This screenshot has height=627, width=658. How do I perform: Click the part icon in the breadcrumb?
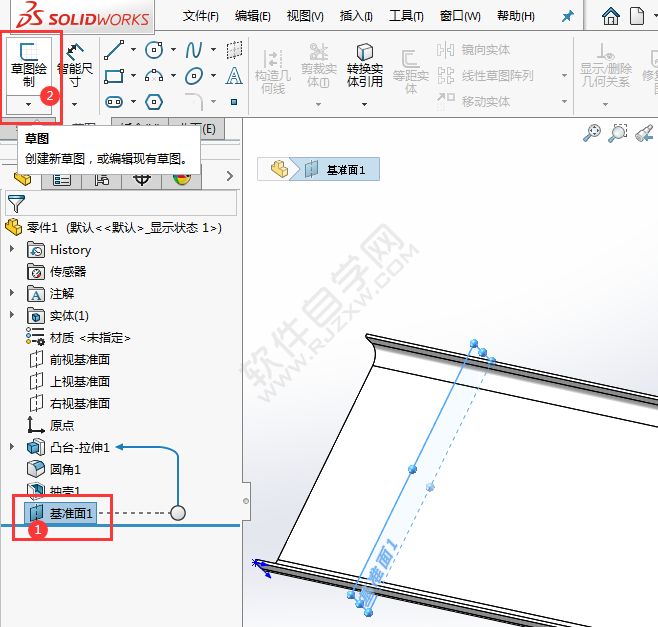point(279,169)
